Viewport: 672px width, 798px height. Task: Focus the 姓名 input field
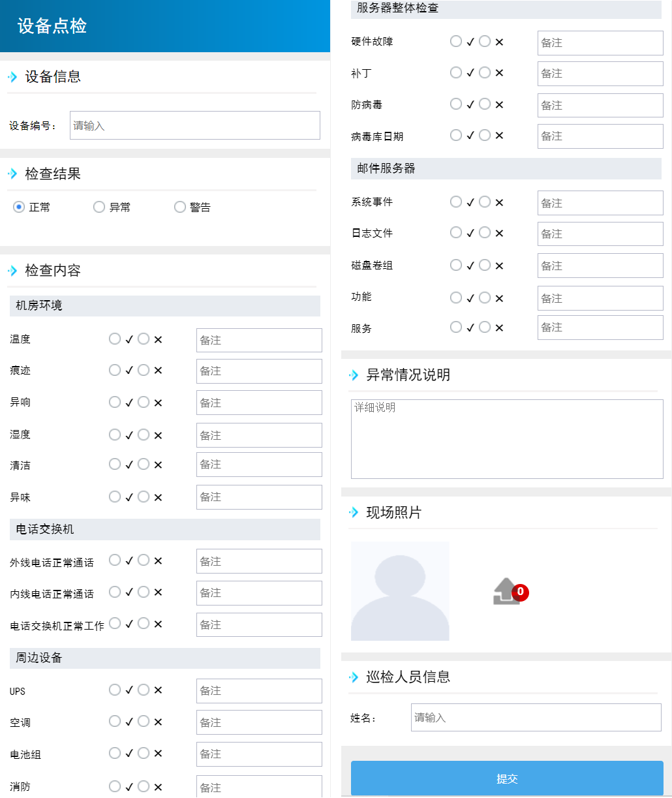tap(536, 717)
